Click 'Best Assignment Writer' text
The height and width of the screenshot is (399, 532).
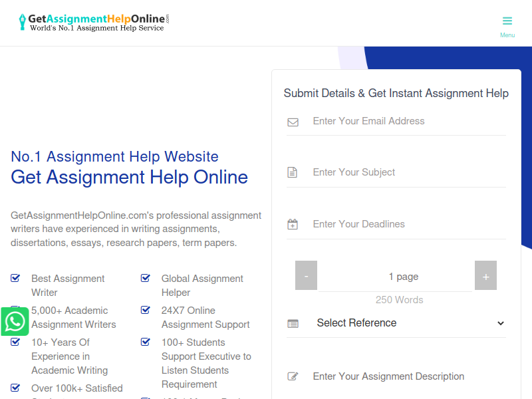(x=68, y=285)
